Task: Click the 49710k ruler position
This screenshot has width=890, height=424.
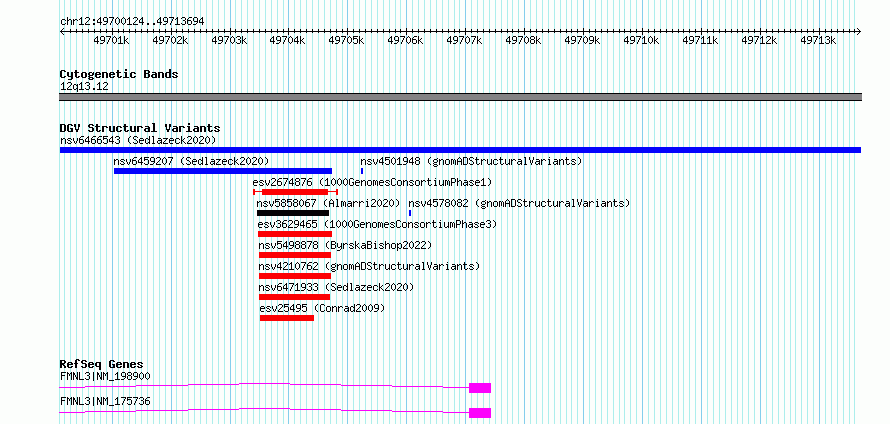Action: 641,41
